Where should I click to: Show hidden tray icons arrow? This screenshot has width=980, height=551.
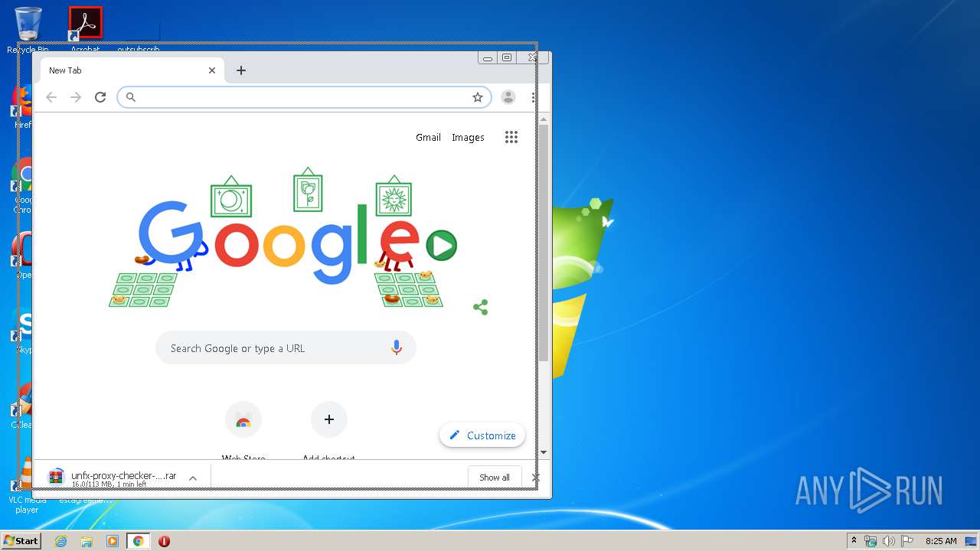click(x=854, y=541)
